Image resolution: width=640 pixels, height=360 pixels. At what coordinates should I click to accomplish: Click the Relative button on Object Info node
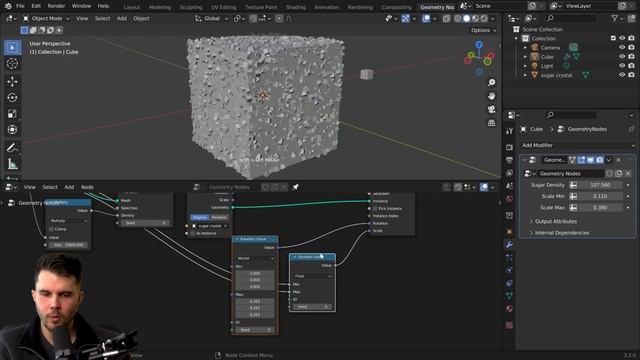(219, 218)
